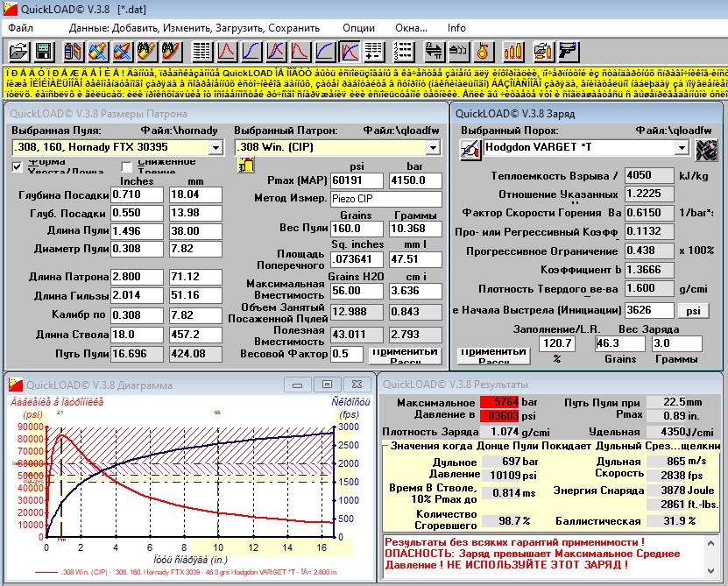Click 'Применить' button in the cartridge dimensions panel

403,354
